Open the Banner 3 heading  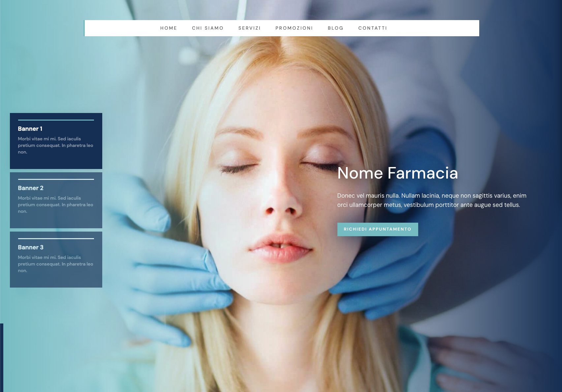click(31, 247)
